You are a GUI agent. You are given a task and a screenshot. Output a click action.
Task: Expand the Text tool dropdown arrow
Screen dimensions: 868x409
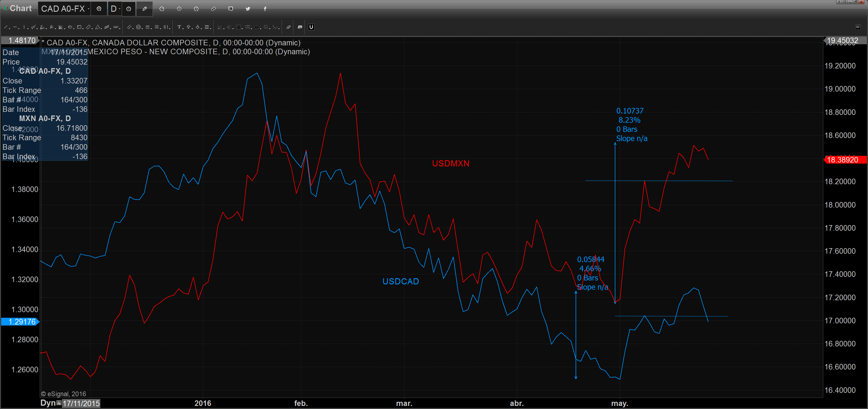(x=183, y=29)
